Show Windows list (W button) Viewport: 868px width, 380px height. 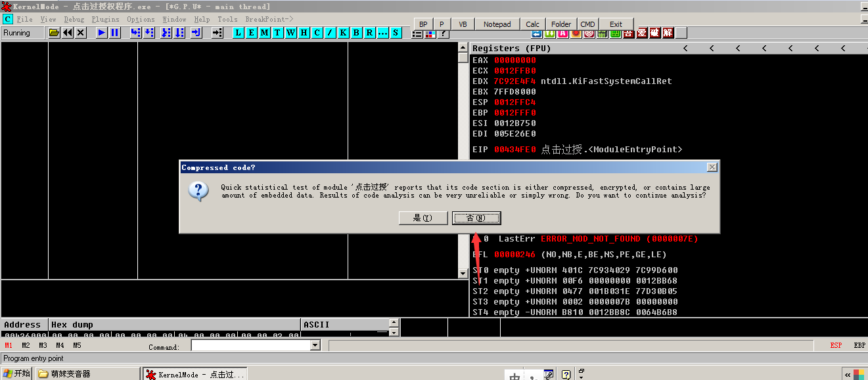coord(290,33)
